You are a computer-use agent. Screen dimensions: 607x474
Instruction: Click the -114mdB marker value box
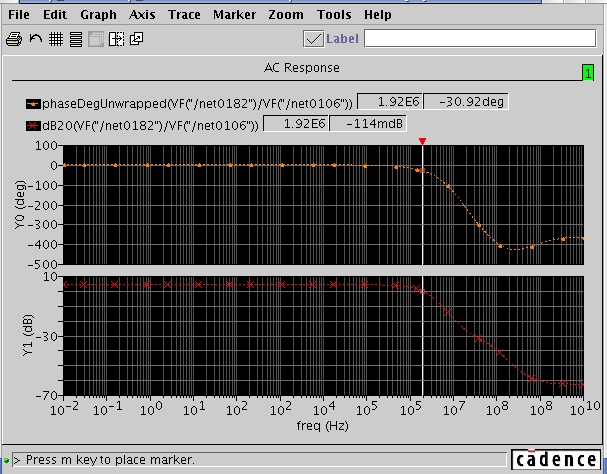pyautogui.click(x=368, y=124)
